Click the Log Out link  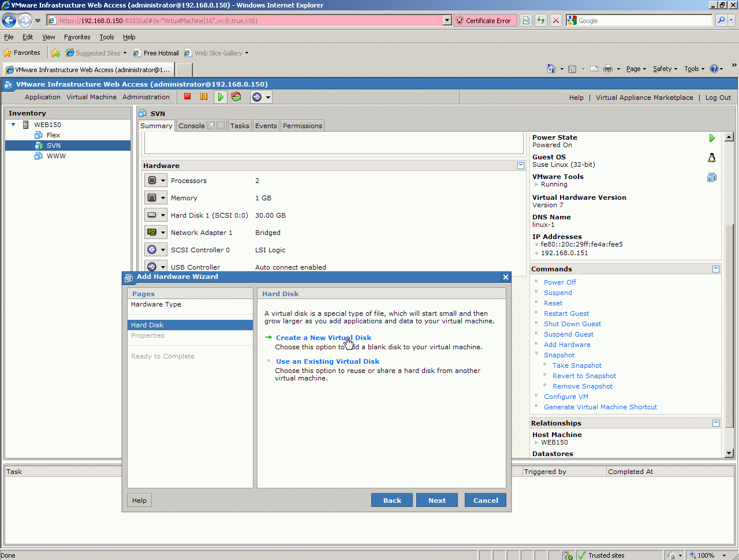coord(718,98)
